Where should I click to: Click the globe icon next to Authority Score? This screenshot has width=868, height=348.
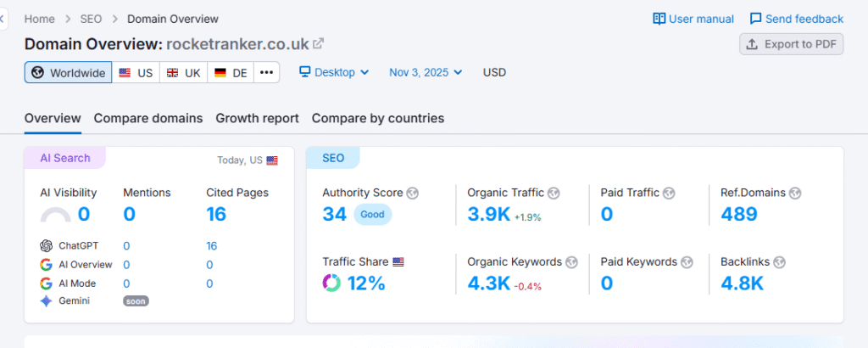click(x=412, y=193)
